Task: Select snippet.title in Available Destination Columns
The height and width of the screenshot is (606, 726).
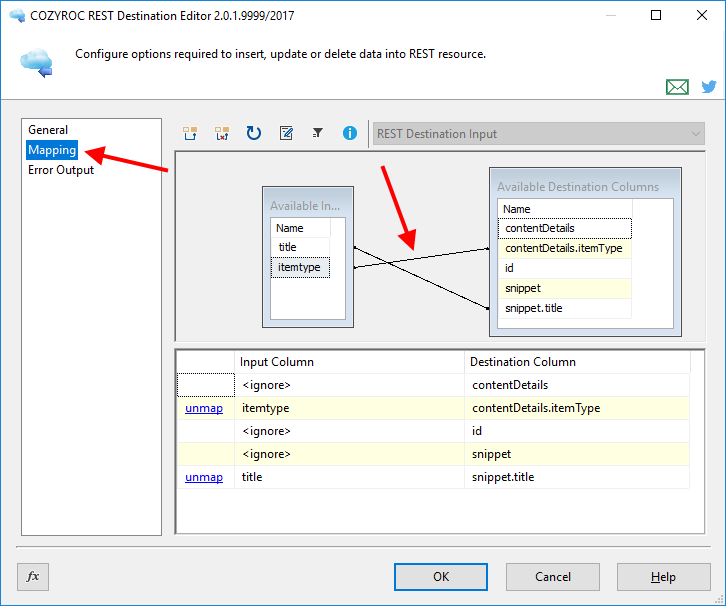Action: 564,308
